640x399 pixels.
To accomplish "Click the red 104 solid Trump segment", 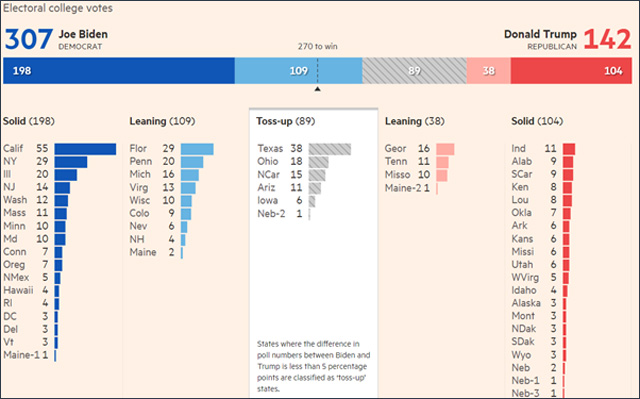I will (x=571, y=71).
